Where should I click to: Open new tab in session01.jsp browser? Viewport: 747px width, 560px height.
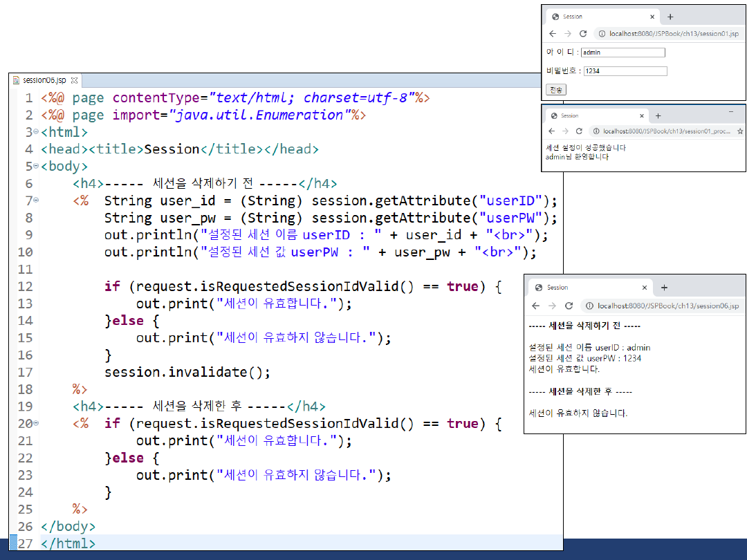tap(670, 17)
